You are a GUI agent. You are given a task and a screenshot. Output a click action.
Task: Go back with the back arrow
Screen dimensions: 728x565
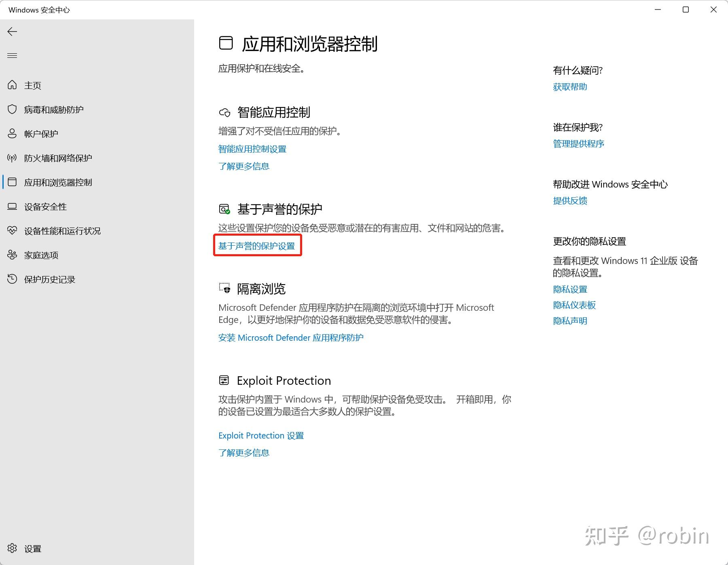pyautogui.click(x=12, y=32)
